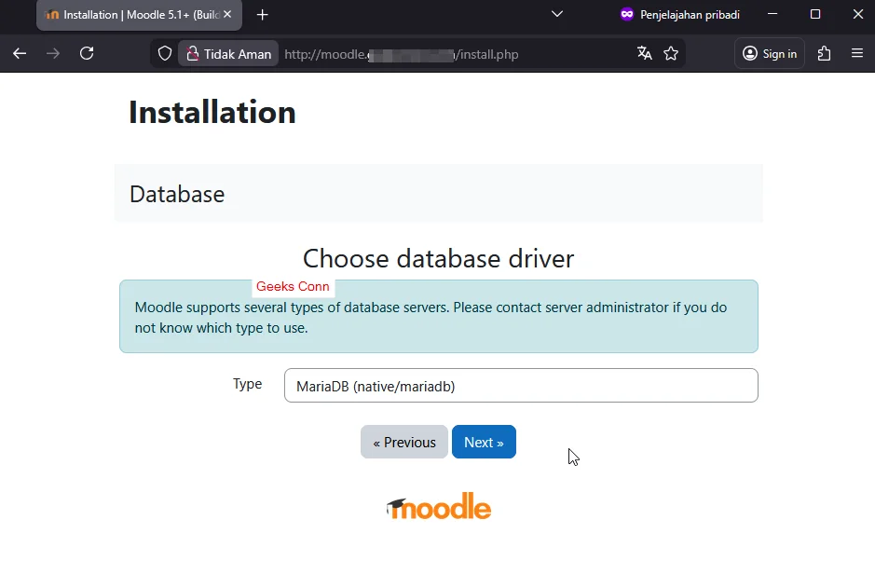This screenshot has width=875, height=588.
Task: Click the forward navigation arrow
Action: coord(53,53)
